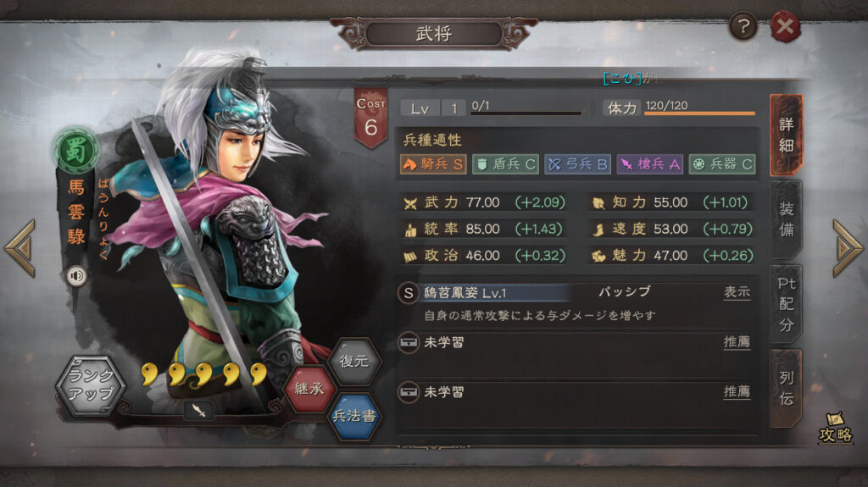Click the red 継承 inherit button
The image size is (868, 487).
(309, 389)
